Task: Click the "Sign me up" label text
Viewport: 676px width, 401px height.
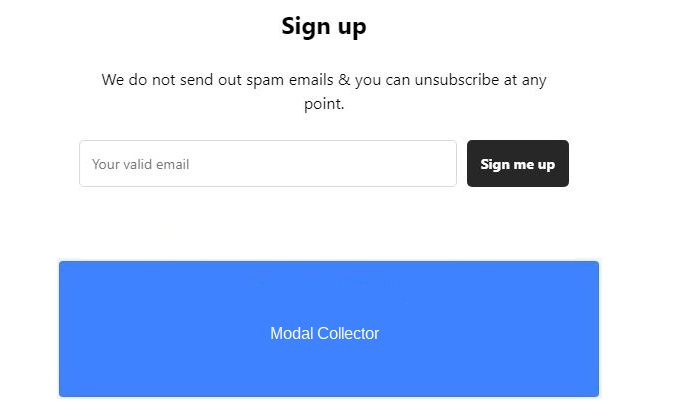Action: coord(517,164)
